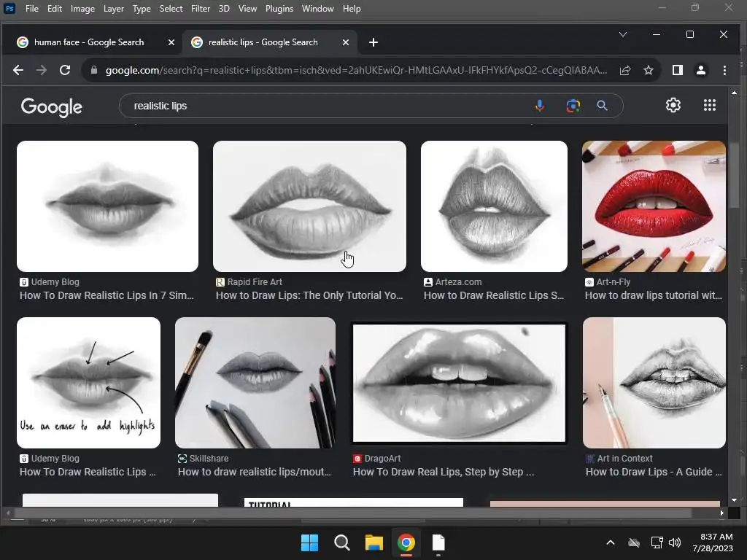Expand the Chrome tab search chevron

[623, 34]
